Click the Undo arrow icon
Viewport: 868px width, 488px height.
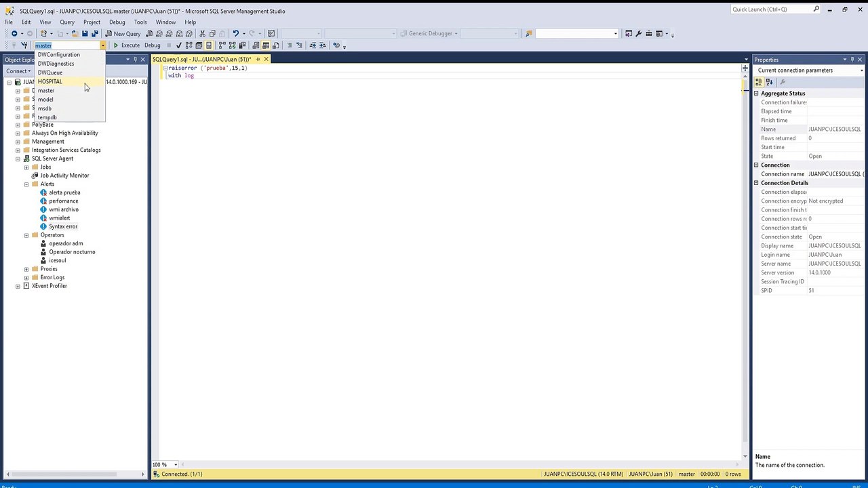(x=235, y=33)
